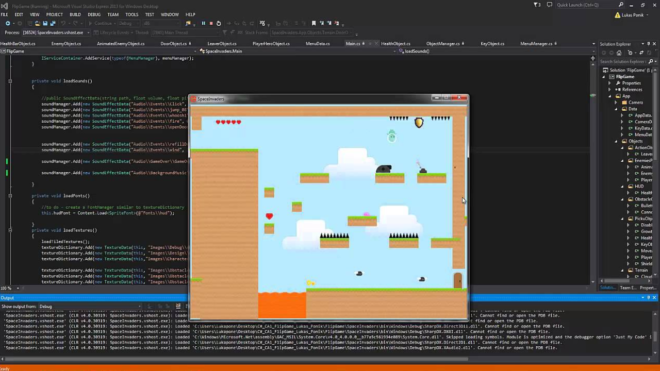Screen dimensions: 660x371
Task: Click the Navigate Backward toolbar icon
Action: coord(8,24)
